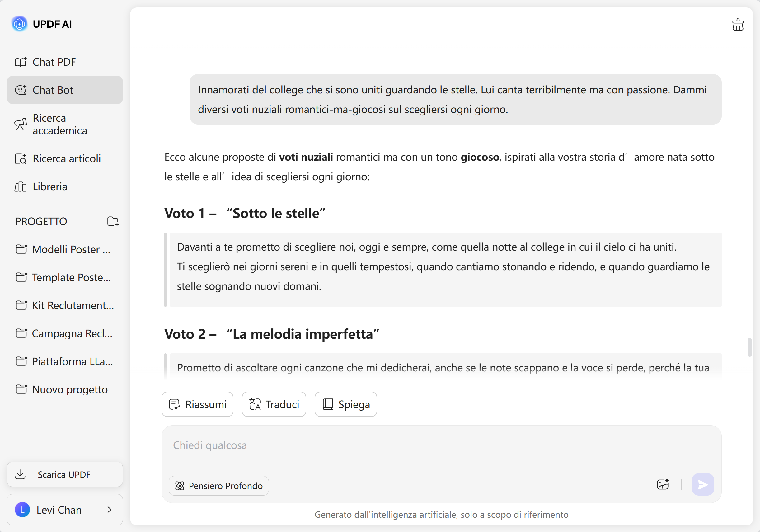Click the image upload icon
Screen dimensions: 760x532
pyautogui.click(x=663, y=485)
